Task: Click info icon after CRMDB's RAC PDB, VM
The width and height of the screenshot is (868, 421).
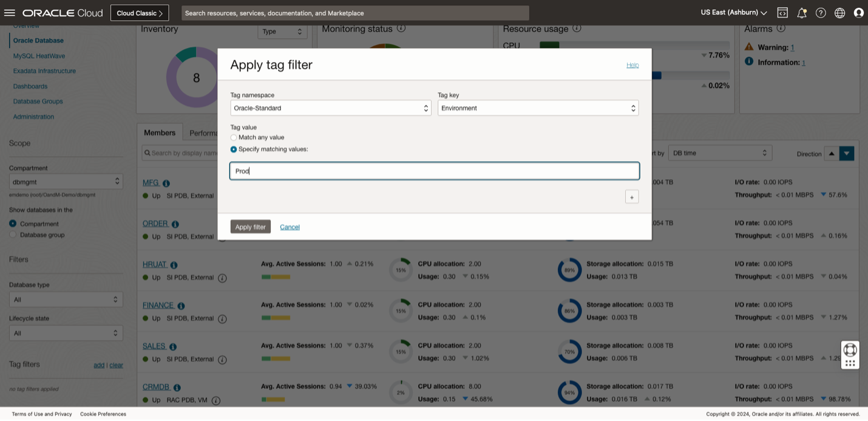Action: coord(216,400)
